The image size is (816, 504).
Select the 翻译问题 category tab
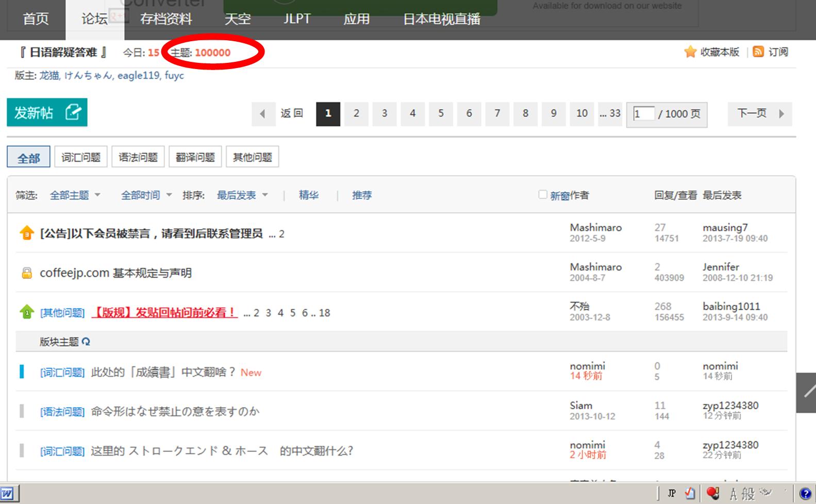click(x=195, y=157)
